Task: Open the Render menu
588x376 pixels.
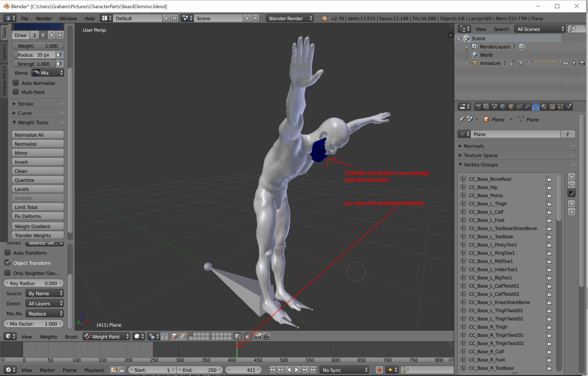Action: click(44, 19)
